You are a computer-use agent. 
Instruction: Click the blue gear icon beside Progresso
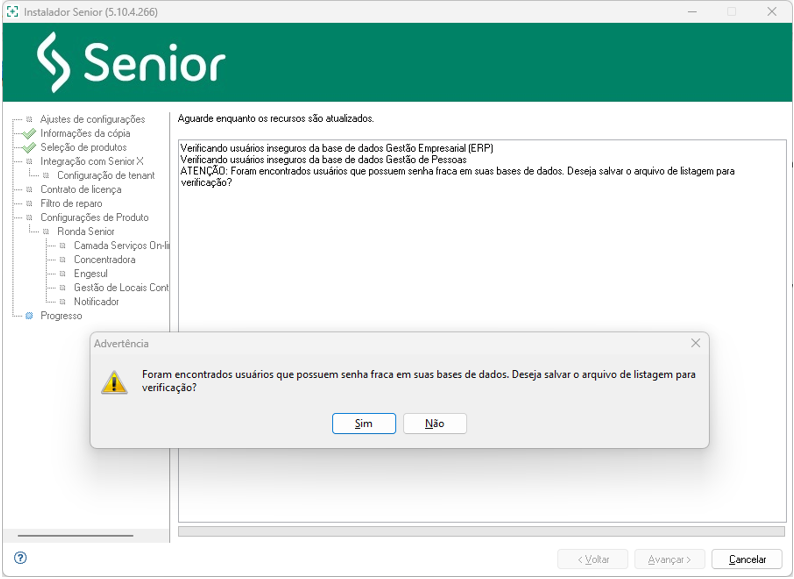(x=29, y=316)
